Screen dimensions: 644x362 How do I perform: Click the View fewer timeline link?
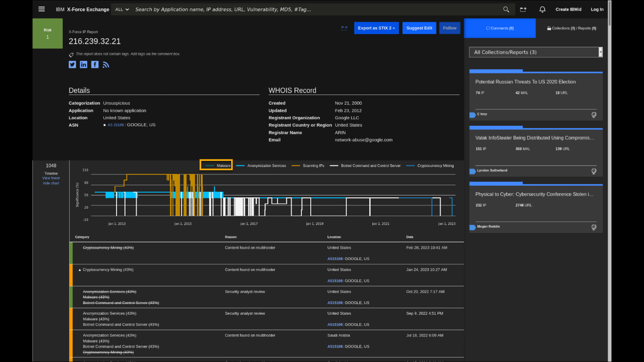tap(51, 178)
